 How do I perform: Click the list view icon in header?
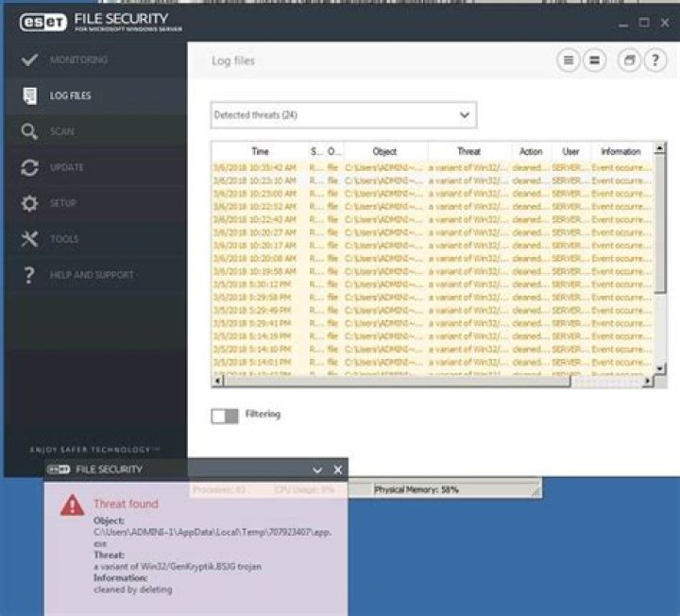point(568,60)
